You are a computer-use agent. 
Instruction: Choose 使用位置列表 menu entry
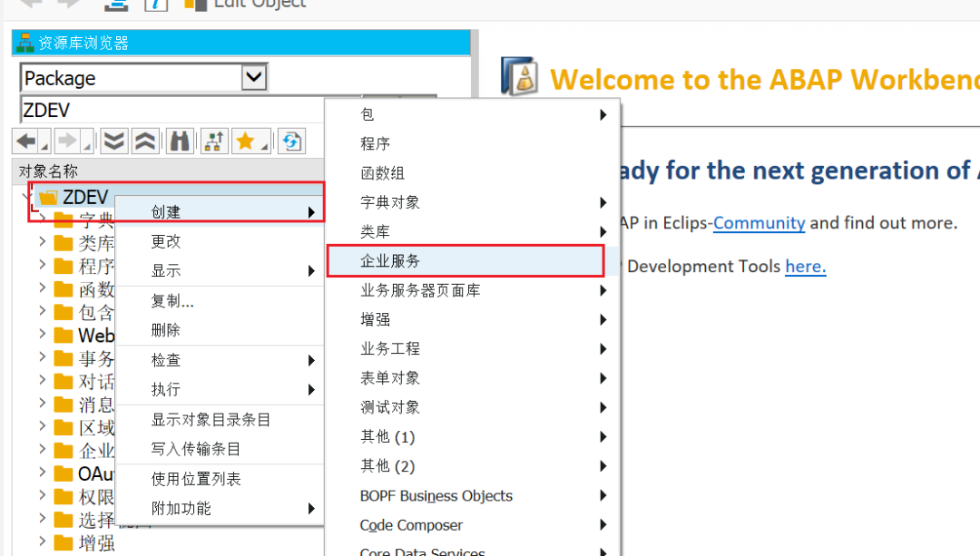220,479
